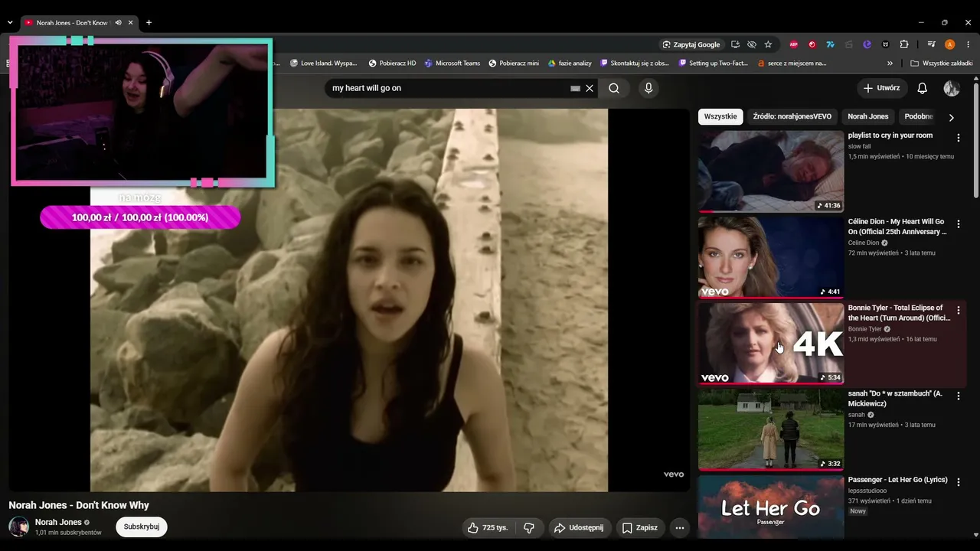Open the playlist to cry thumbnail
The width and height of the screenshot is (980, 551).
click(x=771, y=171)
